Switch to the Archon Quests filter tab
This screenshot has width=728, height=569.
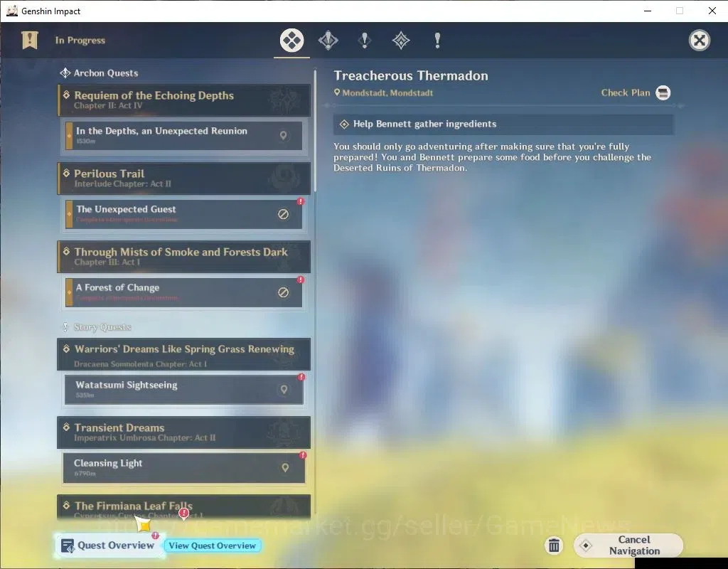[x=328, y=41]
